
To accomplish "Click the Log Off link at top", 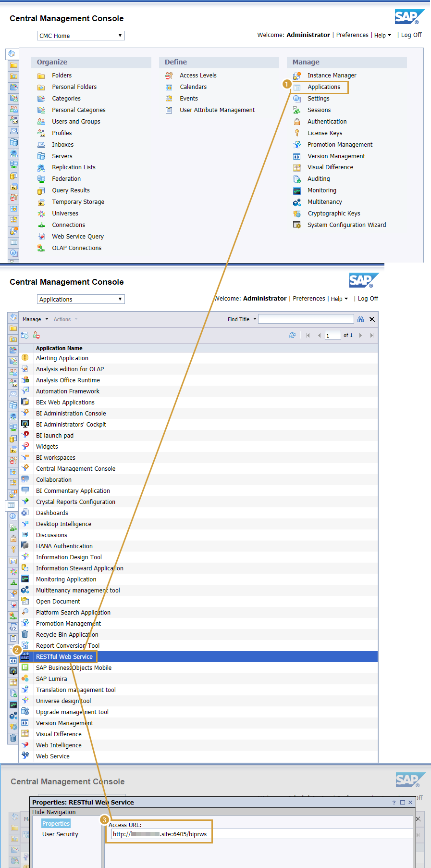I will coord(411,35).
